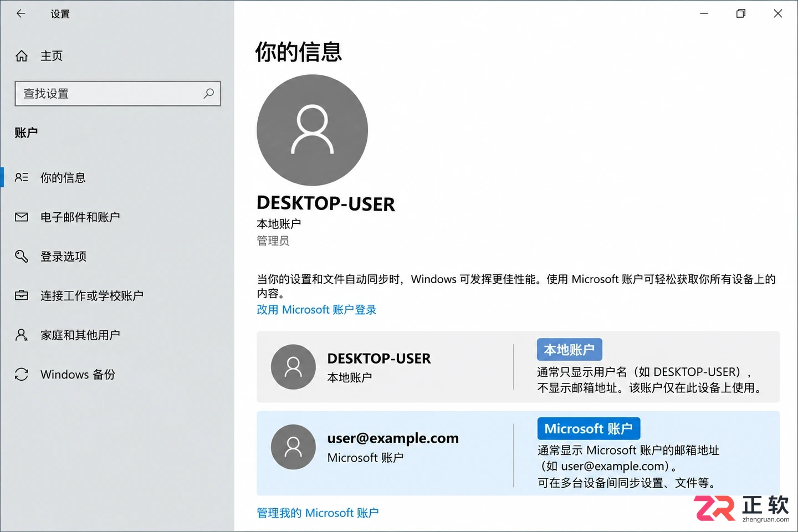
Task: Select the person icon for 家庭和其他用户
Action: [22, 335]
